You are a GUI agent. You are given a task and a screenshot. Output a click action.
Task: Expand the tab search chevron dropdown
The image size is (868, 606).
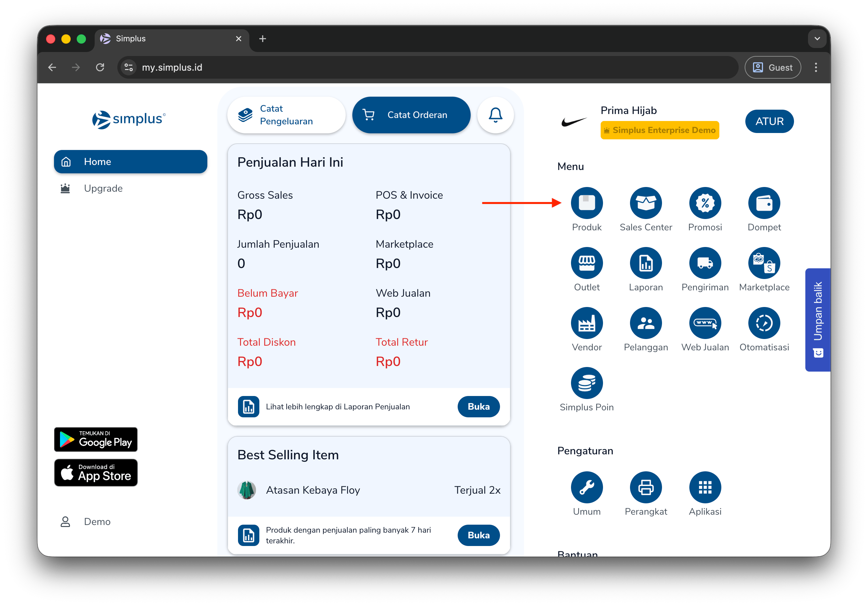(817, 39)
